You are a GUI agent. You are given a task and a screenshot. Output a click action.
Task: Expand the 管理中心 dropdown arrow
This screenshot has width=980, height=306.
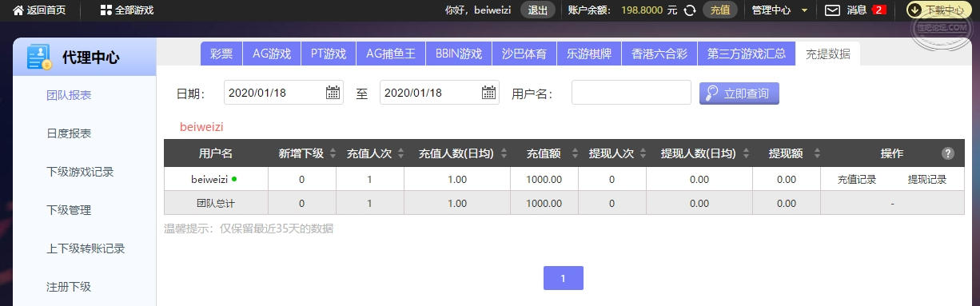click(804, 11)
